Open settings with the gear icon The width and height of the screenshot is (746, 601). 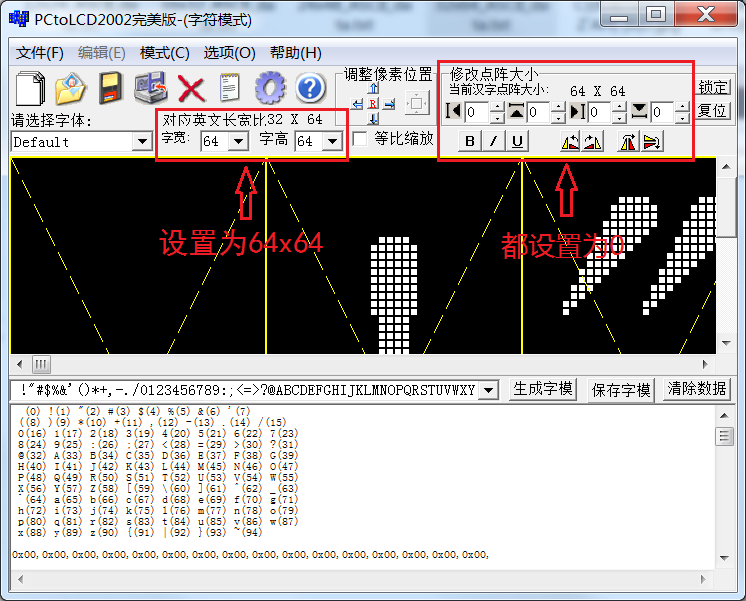click(270, 89)
